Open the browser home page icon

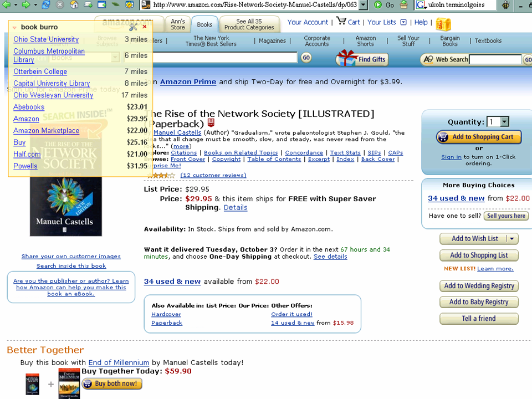tap(74, 4)
